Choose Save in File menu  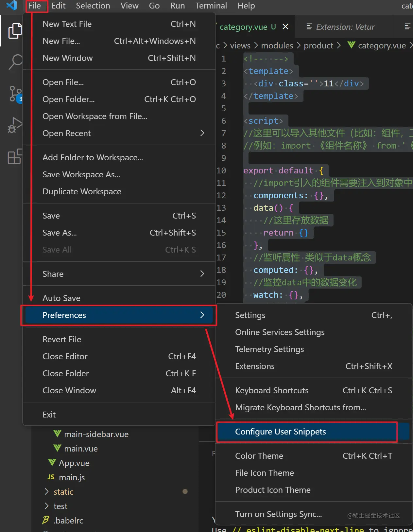tap(119, 216)
